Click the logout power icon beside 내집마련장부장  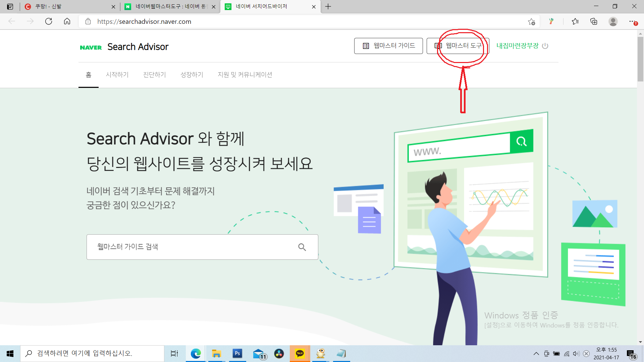coord(545,46)
